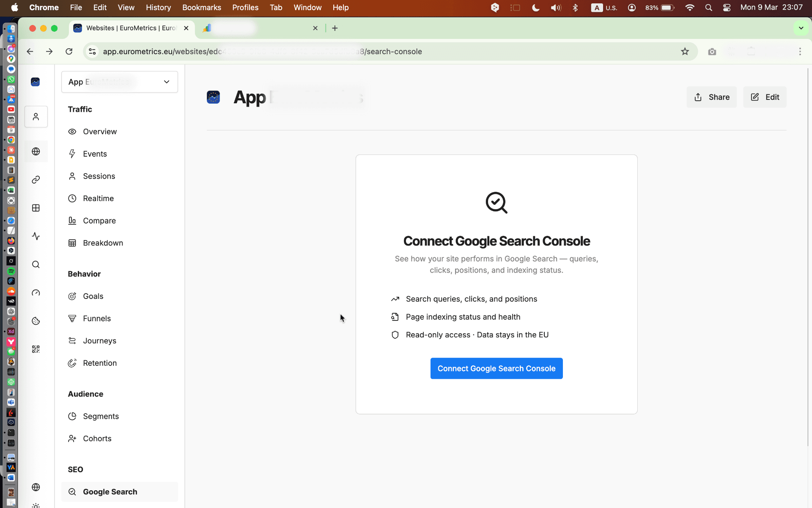Select Google Search under SEO

[120, 492]
